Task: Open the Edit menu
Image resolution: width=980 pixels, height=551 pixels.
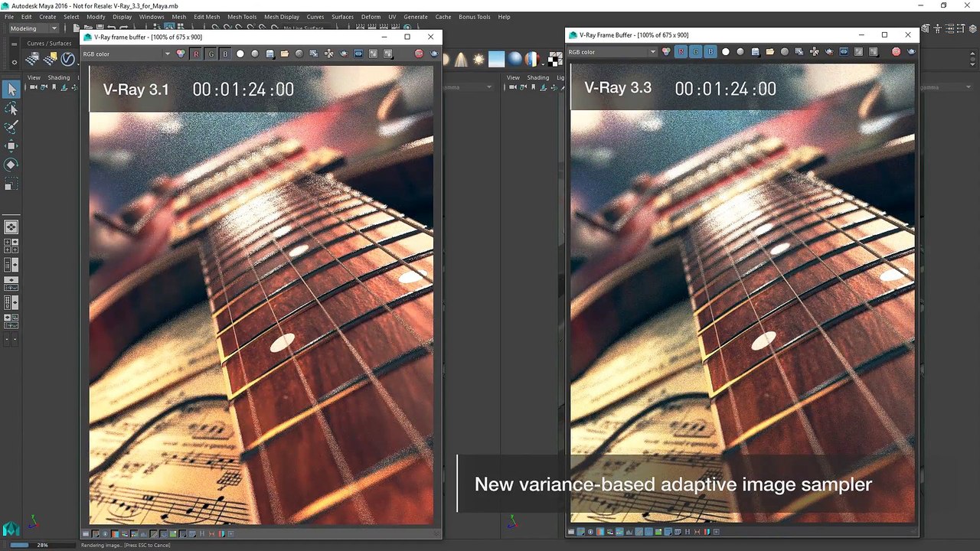Action: coord(27,17)
